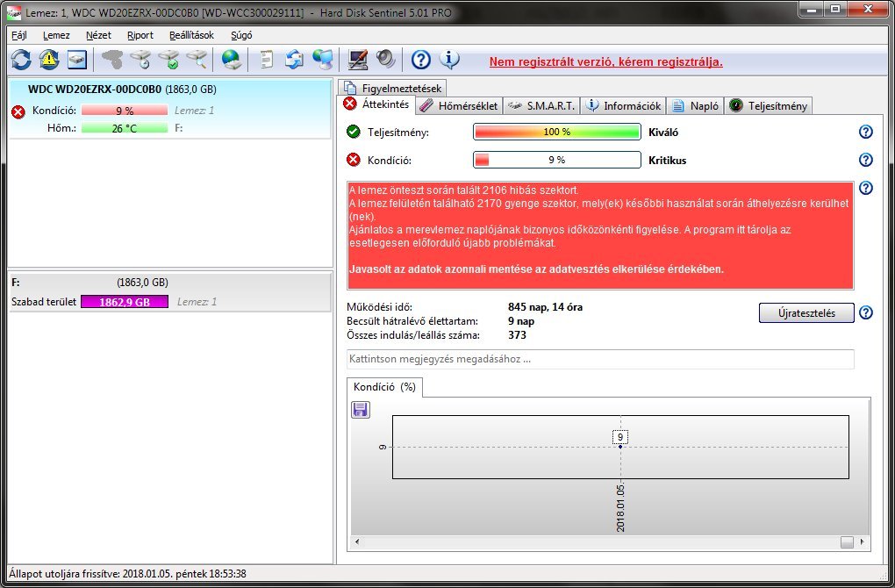The height and width of the screenshot is (588, 895).
Task: Click the red critical warning text box
Action: pyautogui.click(x=600, y=236)
